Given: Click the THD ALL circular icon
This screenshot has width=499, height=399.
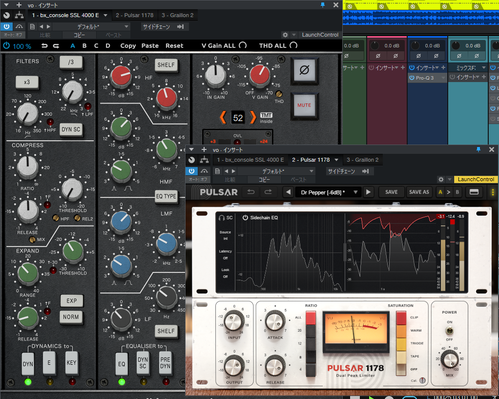Looking at the screenshot, I should (x=293, y=45).
